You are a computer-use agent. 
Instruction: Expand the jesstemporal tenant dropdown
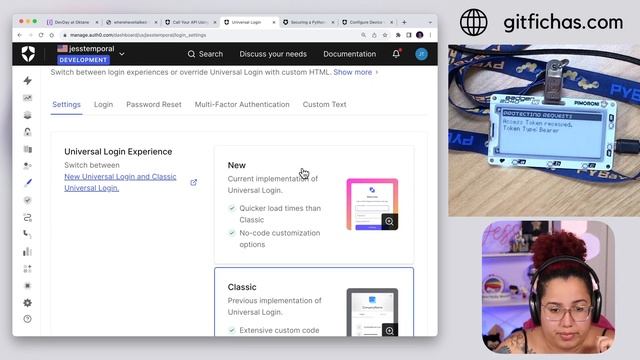click(x=122, y=54)
